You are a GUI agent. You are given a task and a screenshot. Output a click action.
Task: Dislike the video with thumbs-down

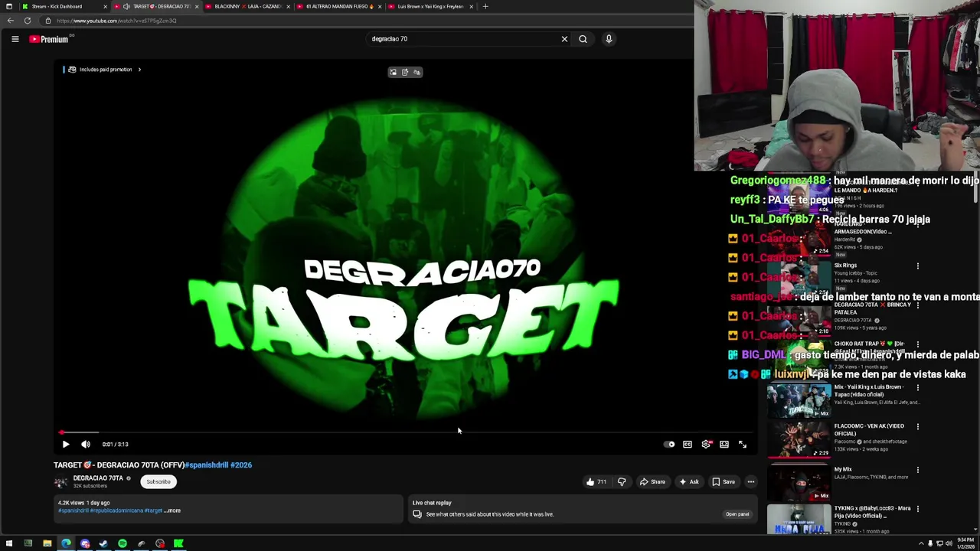coord(622,481)
